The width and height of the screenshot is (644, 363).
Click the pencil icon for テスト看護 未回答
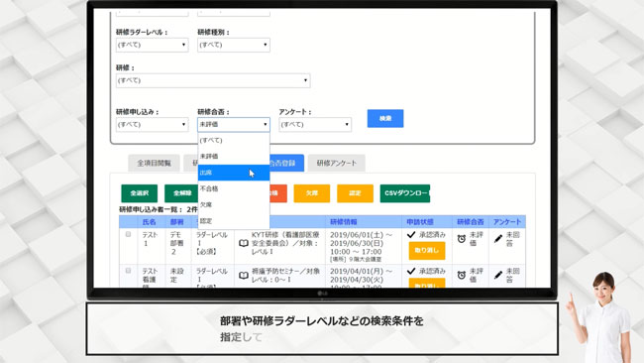click(498, 275)
